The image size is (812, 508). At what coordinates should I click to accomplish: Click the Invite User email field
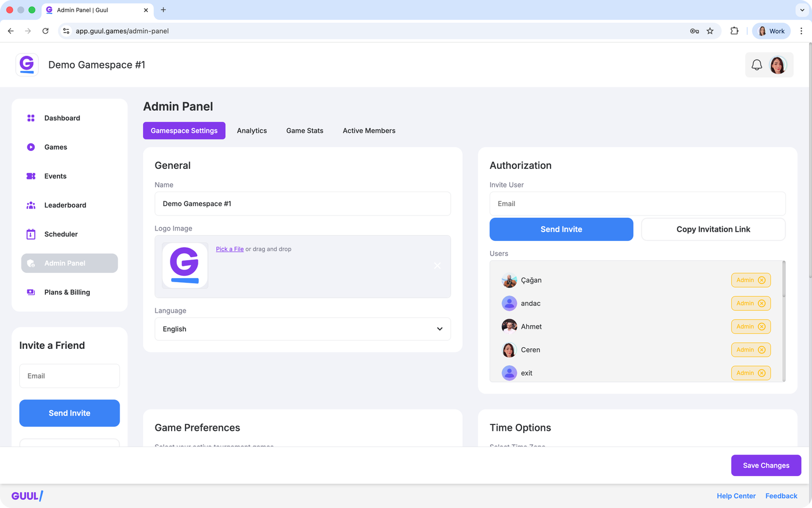click(637, 204)
